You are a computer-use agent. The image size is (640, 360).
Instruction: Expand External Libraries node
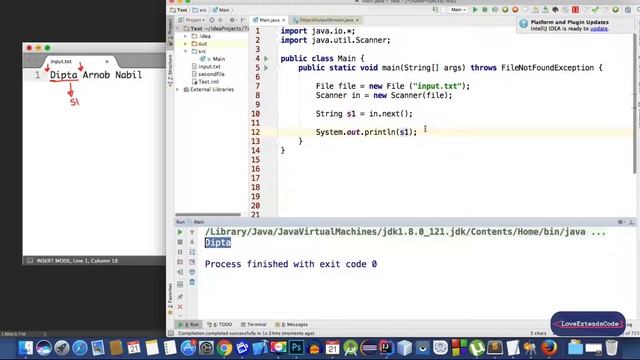coord(178,89)
